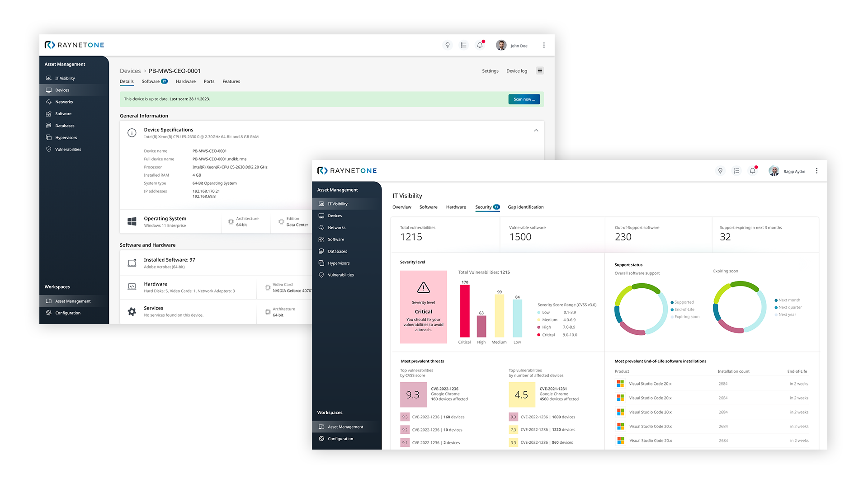Open the Software tab with the 97 badge
The width and height of the screenshot is (868, 488).
[x=154, y=81]
